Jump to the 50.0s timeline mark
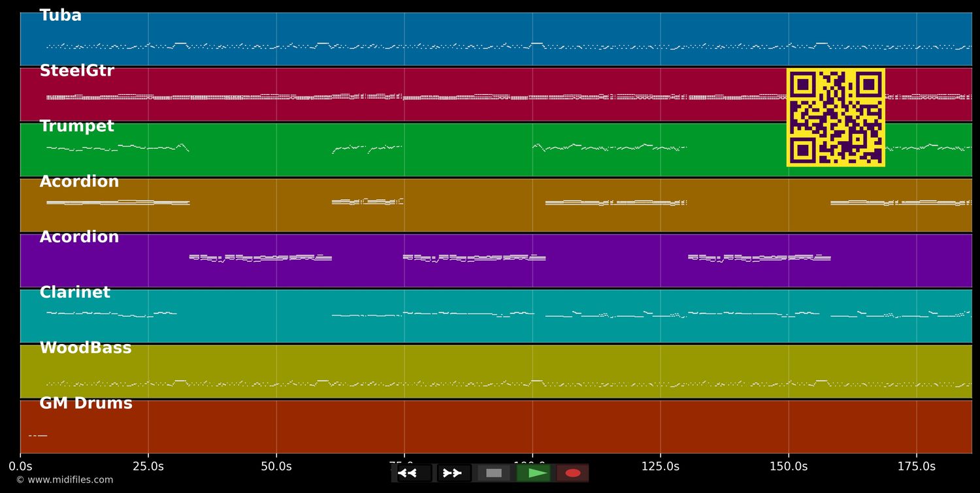 coord(276,466)
